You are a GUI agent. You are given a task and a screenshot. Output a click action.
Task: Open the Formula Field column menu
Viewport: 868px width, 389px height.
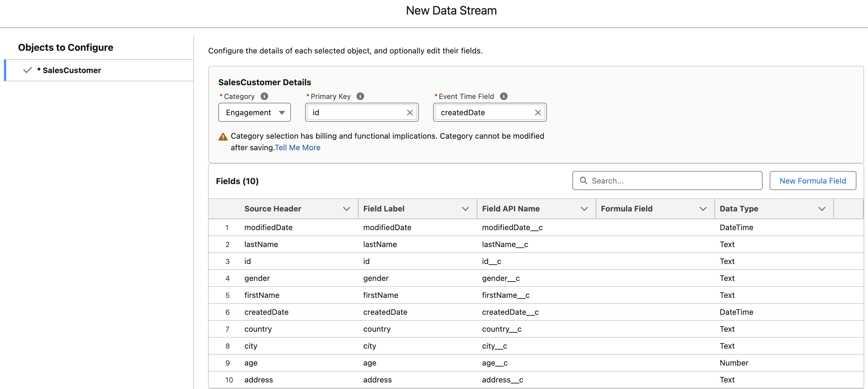(x=703, y=208)
